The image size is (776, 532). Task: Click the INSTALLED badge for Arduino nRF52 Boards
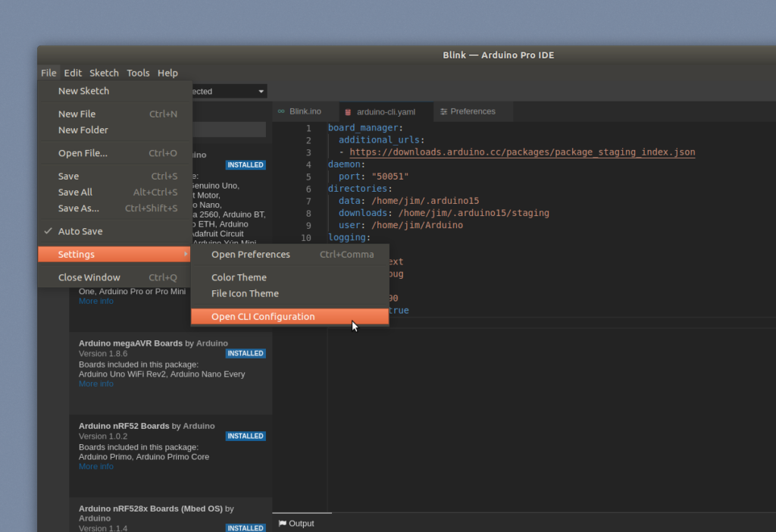point(246,436)
